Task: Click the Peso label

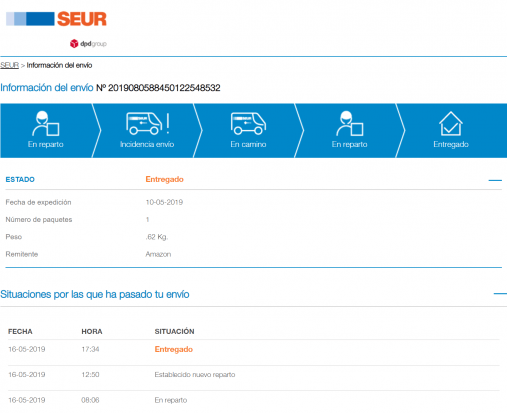Action: [14, 237]
